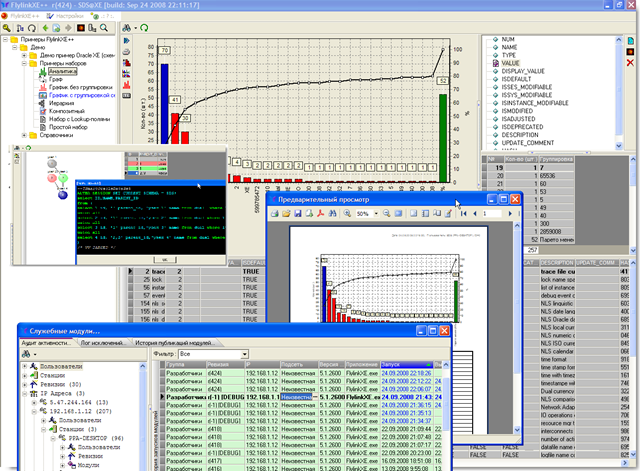Click the page number field in preview
This screenshot has width=640, height=471.
click(x=491, y=213)
